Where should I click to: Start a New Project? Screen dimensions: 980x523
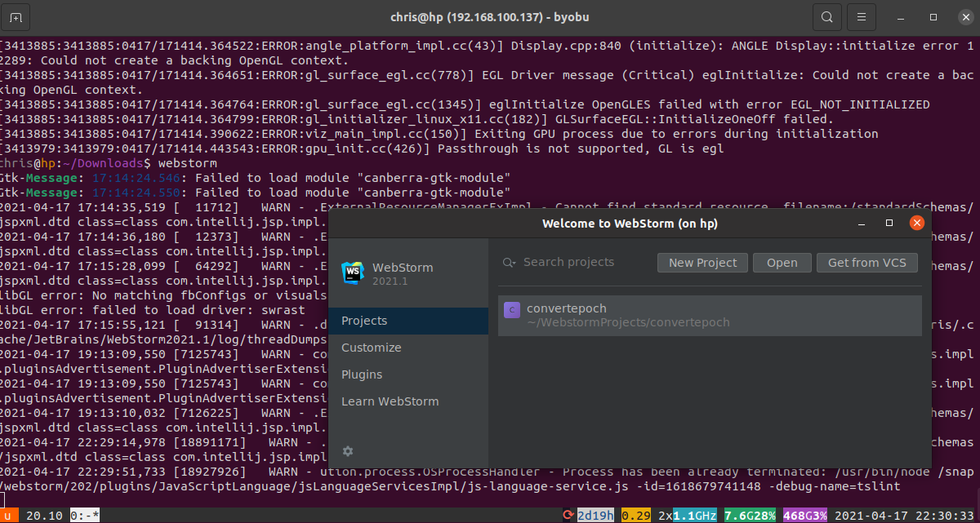coord(702,262)
